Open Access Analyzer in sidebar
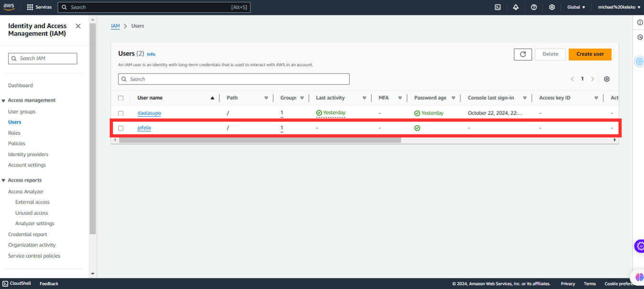Viewport: 644px width, 289px height. click(26, 192)
